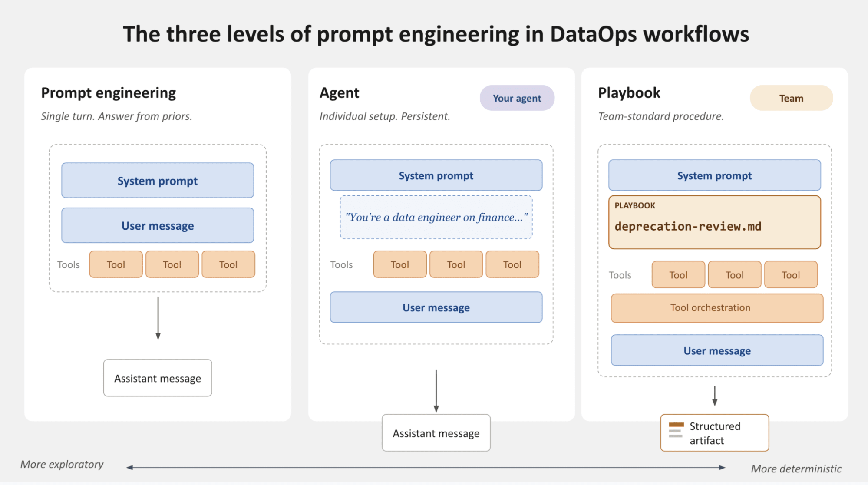Click the 'Your agent' badge
The image size is (868, 485).
tap(517, 98)
